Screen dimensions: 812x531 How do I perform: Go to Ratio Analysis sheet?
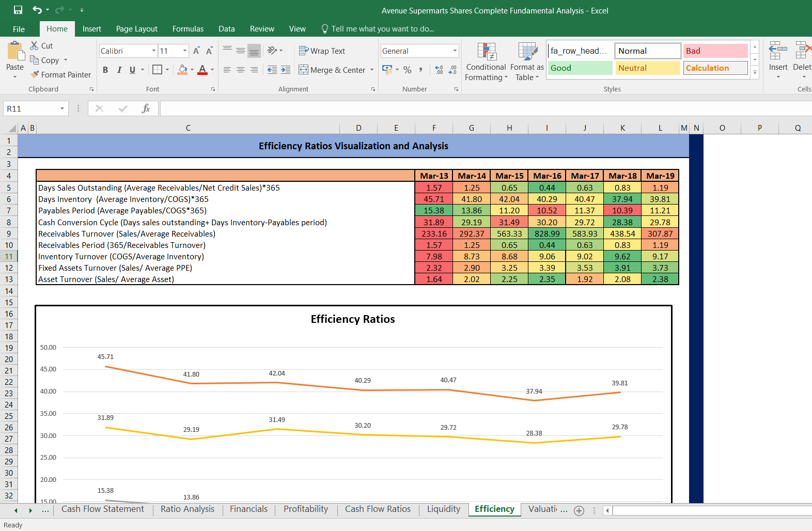pos(188,509)
